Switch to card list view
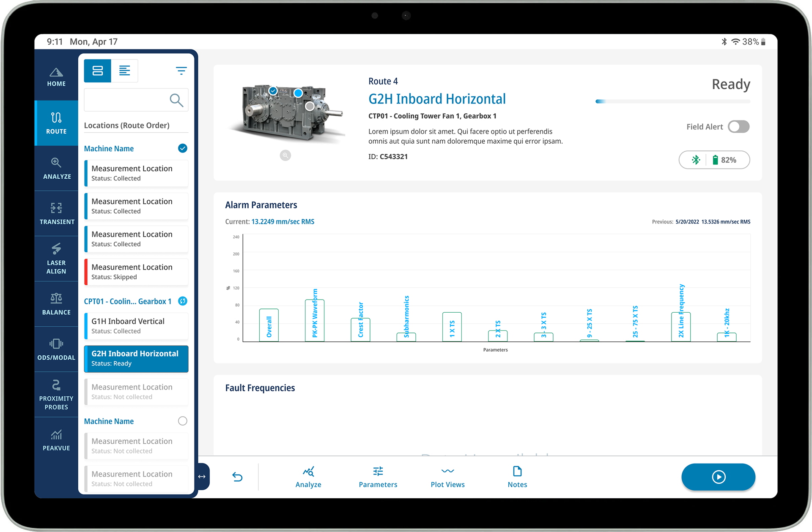The width and height of the screenshot is (812, 532). click(98, 71)
